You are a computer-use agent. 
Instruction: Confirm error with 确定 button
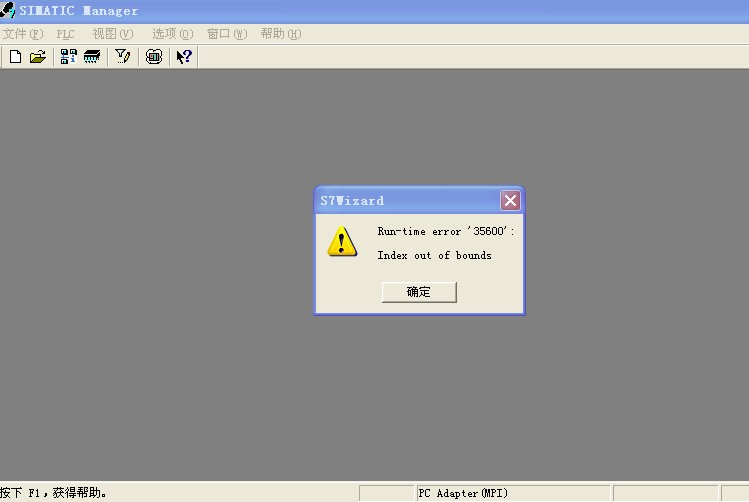tap(419, 292)
